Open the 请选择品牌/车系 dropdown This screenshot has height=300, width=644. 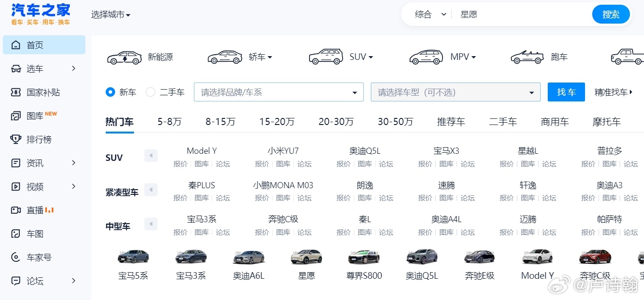click(279, 92)
